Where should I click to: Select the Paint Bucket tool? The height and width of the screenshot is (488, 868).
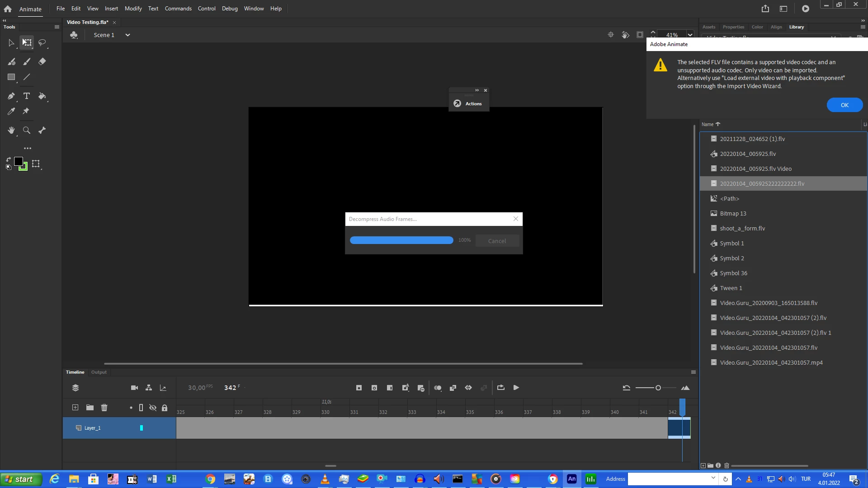[x=42, y=96]
